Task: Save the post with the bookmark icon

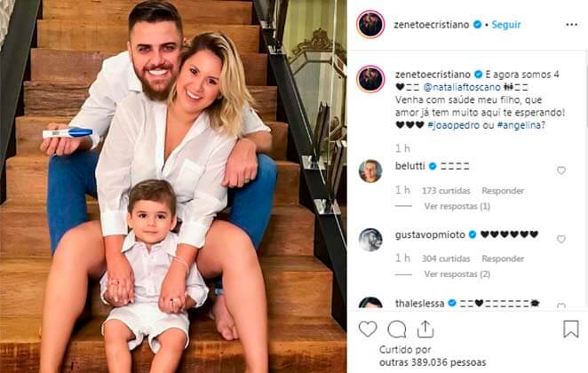Action: [x=571, y=329]
